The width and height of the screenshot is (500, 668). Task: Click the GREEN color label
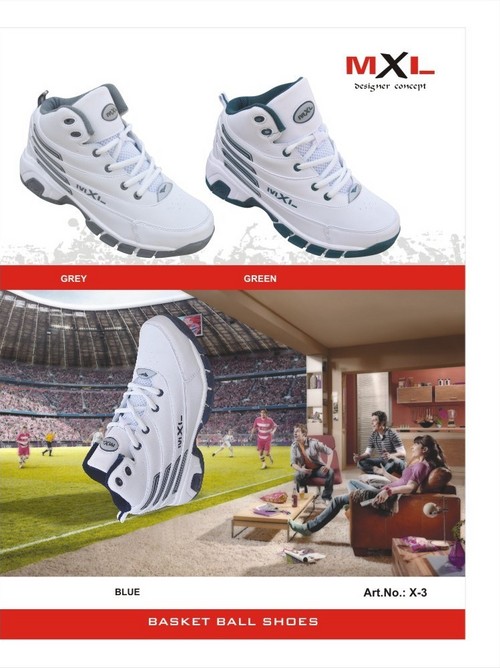(260, 278)
